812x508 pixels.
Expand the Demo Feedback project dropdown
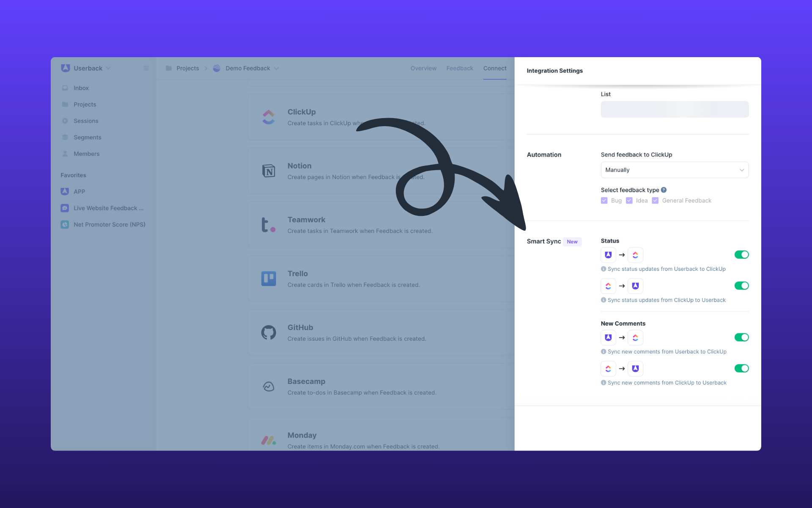pyautogui.click(x=277, y=68)
